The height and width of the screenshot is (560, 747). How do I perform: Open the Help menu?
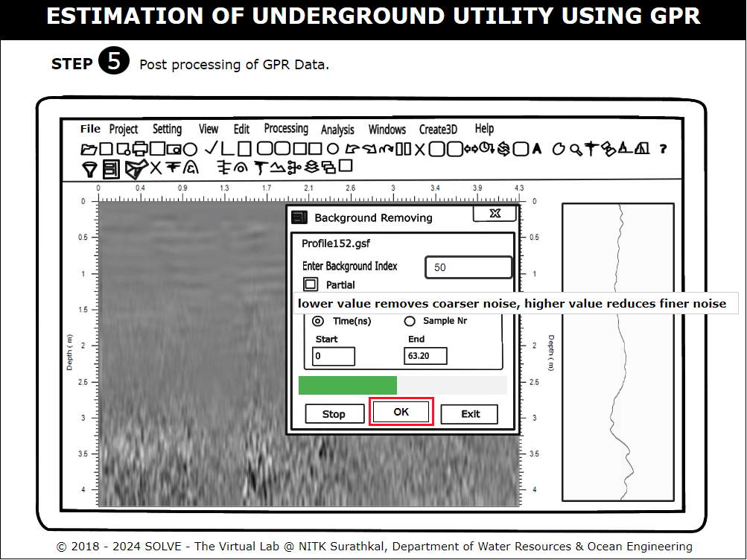tap(484, 129)
